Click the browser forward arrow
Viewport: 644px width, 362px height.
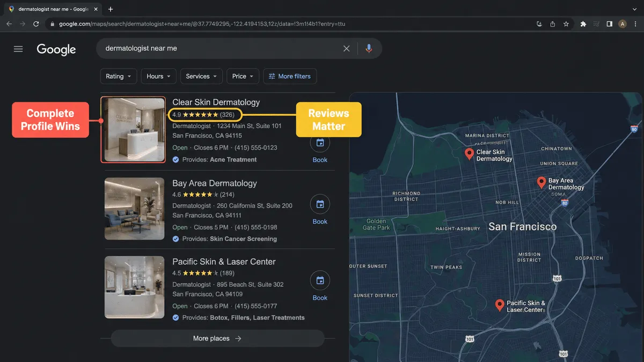click(x=23, y=24)
